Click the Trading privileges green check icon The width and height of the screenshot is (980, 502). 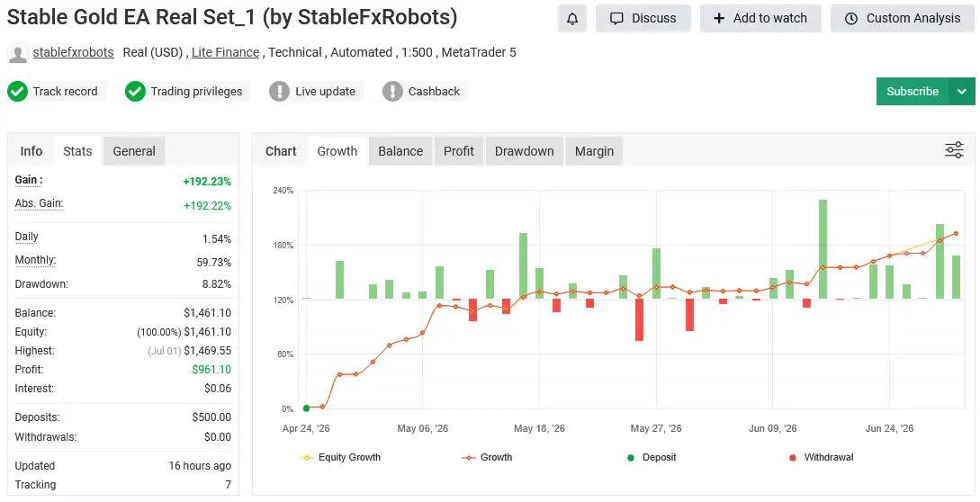135,91
